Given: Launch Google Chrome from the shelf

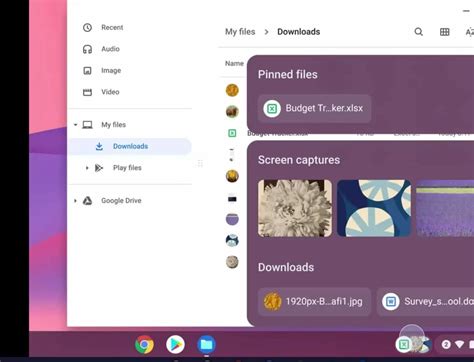Looking at the screenshot, I should (144, 345).
